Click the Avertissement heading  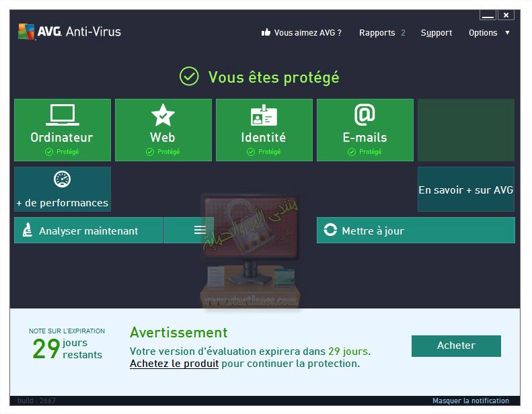pyautogui.click(x=178, y=333)
